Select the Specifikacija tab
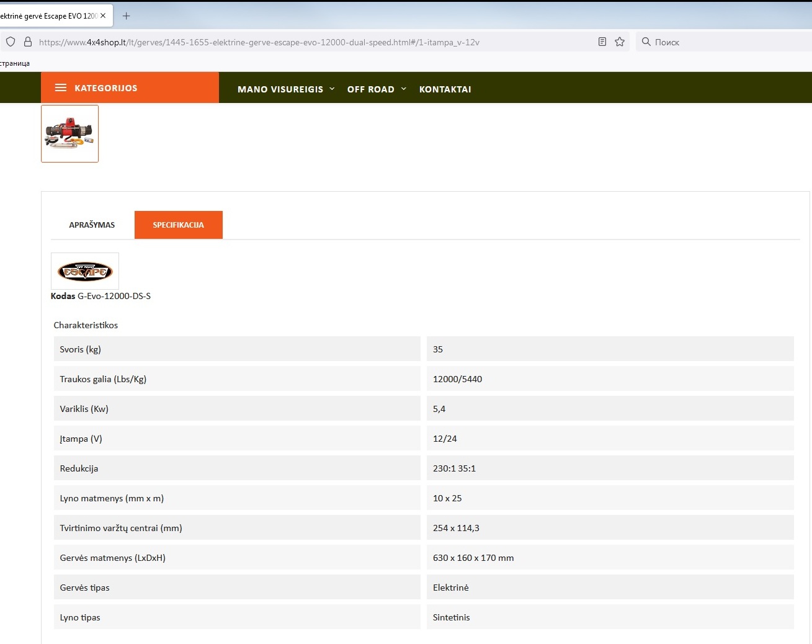 tap(178, 225)
